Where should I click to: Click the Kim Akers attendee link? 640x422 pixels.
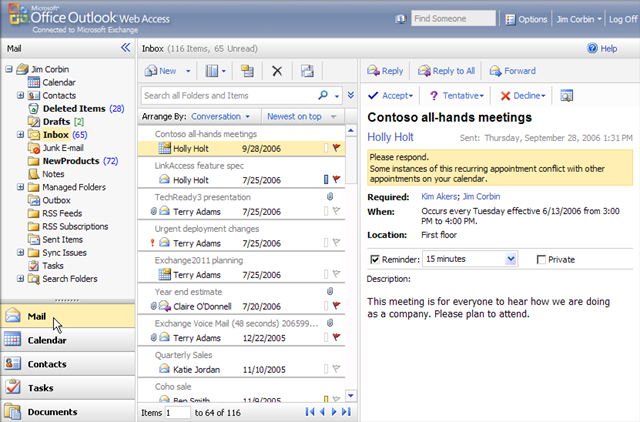click(x=440, y=197)
